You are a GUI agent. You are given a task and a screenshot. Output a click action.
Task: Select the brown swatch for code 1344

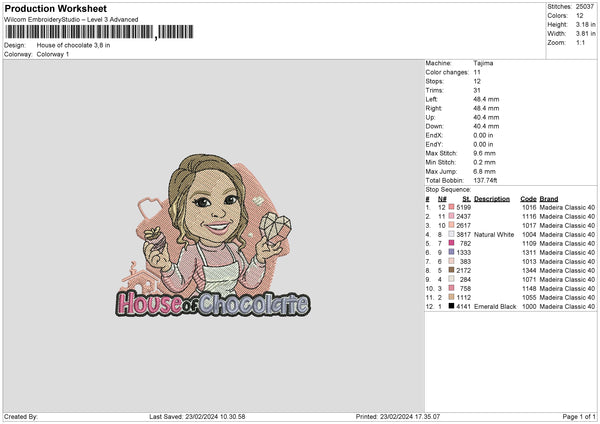[x=451, y=270]
